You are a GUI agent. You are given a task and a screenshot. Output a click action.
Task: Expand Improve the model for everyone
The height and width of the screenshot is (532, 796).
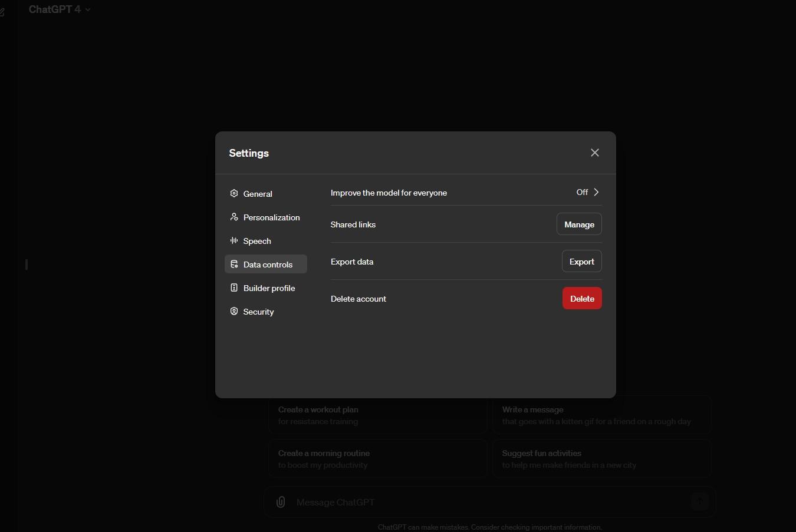588,192
